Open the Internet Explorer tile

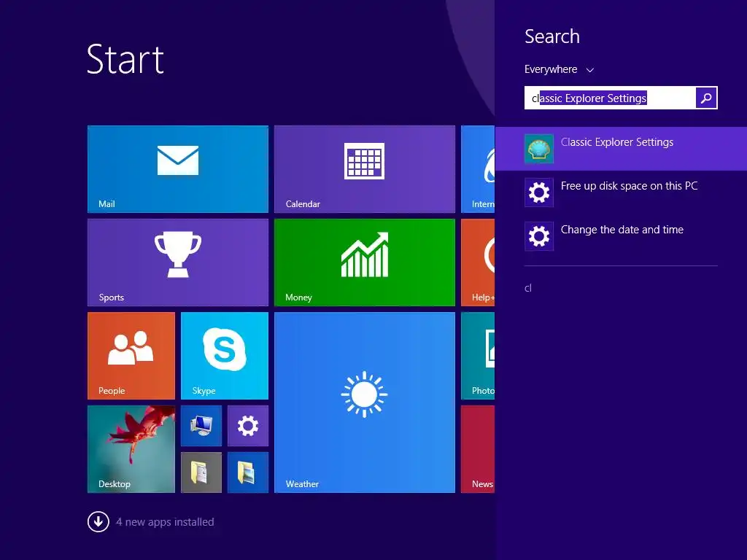click(x=478, y=169)
